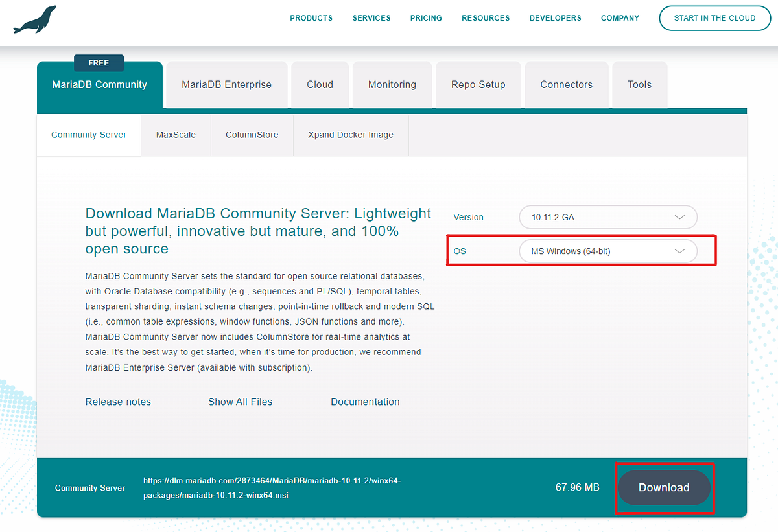778x532 pixels.
Task: Select the Monitoring tab
Action: pyautogui.click(x=392, y=84)
